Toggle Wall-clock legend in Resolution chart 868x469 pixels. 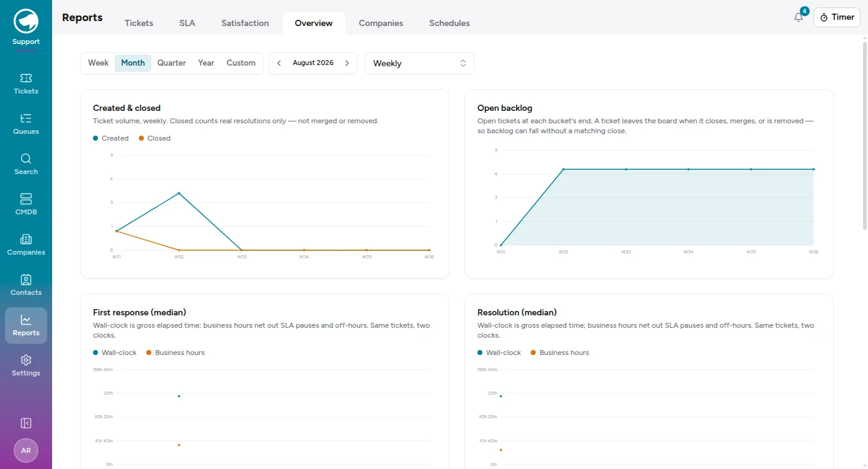pyautogui.click(x=499, y=353)
